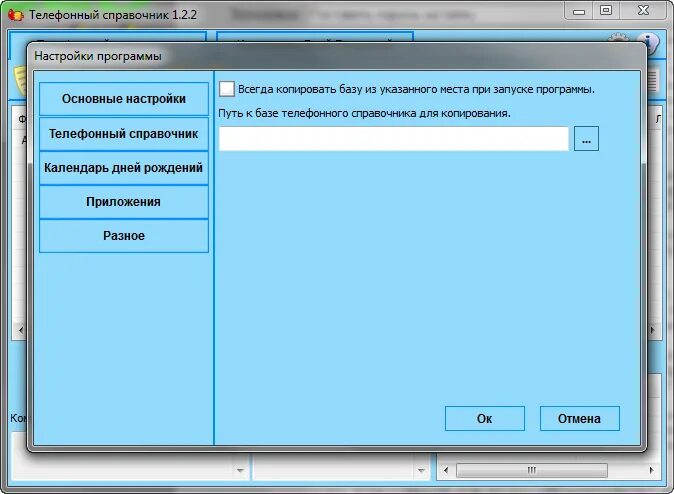
Task: Open the second bottom dropdown arrow
Action: tap(421, 470)
